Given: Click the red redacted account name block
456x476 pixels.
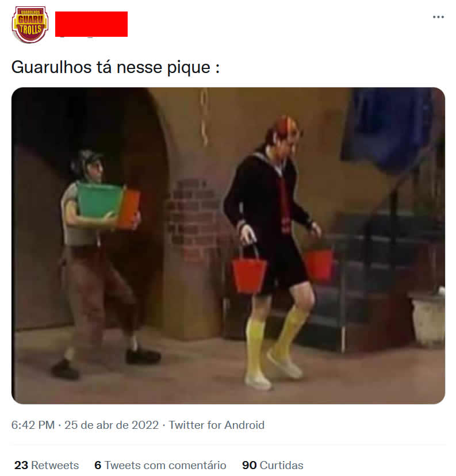Looking at the screenshot, I should click(x=91, y=24).
